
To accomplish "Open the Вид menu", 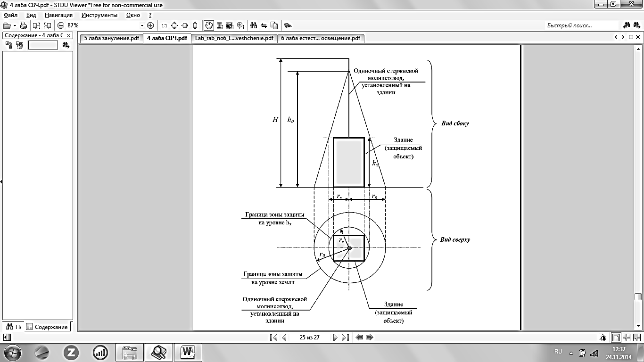I will click(x=31, y=15).
